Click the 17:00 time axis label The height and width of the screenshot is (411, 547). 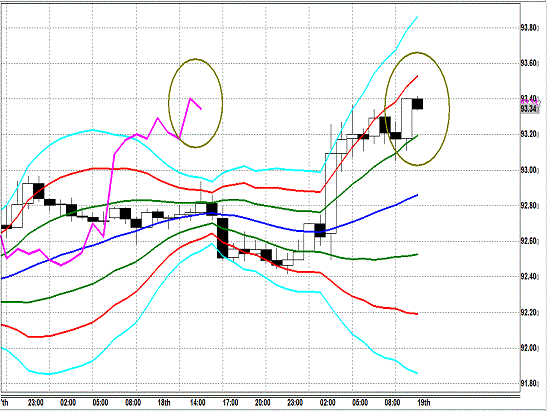(230, 403)
